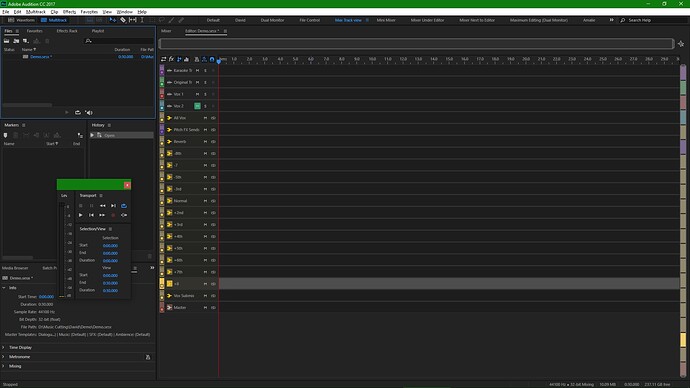Click the Add Cue Marker icon
The image size is (690, 388).
5,135
